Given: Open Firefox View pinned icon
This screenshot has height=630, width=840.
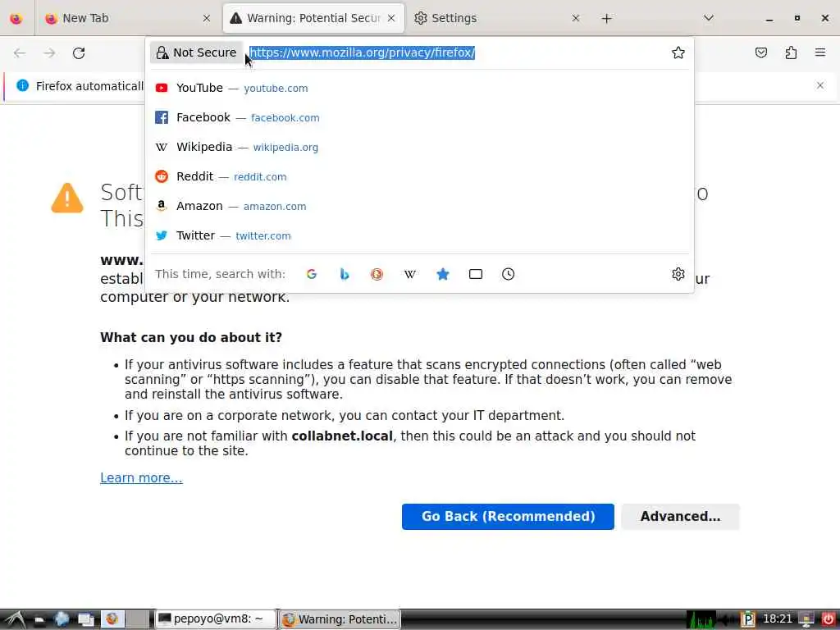Looking at the screenshot, I should (16, 18).
